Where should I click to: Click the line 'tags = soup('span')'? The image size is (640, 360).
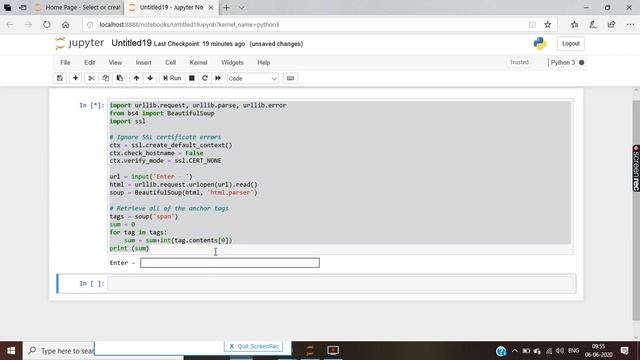[x=144, y=216]
